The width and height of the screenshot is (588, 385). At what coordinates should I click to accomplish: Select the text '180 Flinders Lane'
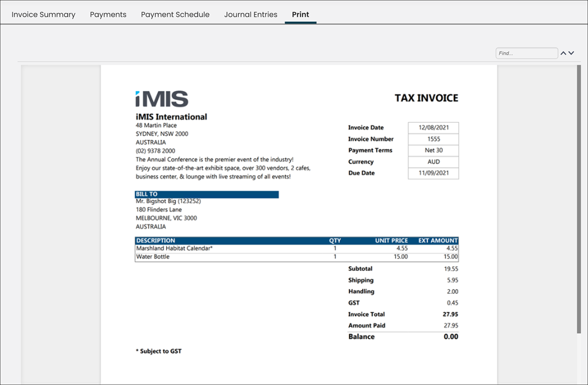coord(159,210)
